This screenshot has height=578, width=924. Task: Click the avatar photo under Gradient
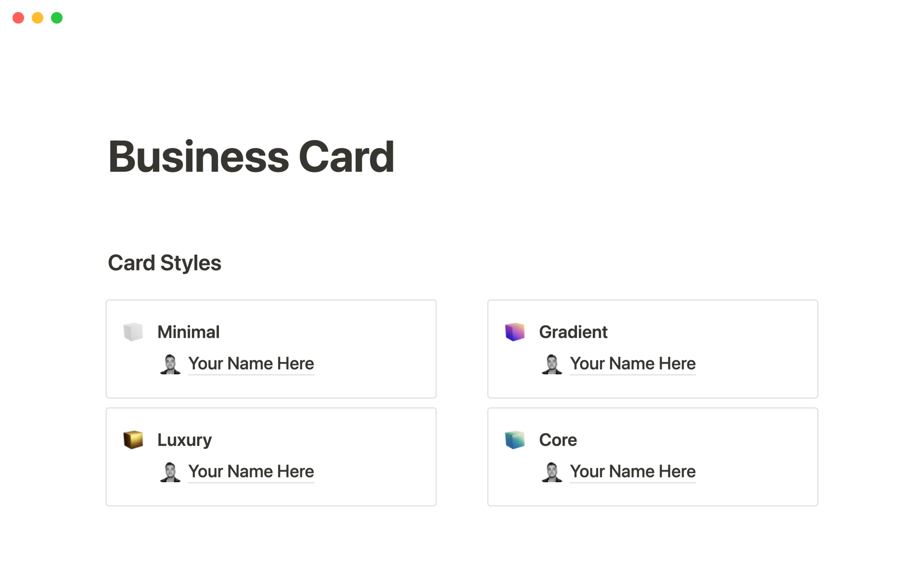pos(552,364)
